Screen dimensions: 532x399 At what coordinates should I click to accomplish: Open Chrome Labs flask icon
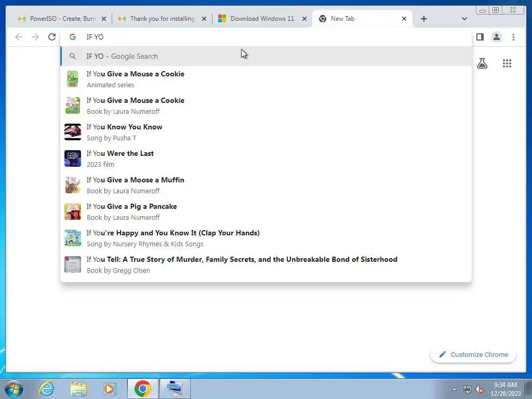(x=482, y=63)
